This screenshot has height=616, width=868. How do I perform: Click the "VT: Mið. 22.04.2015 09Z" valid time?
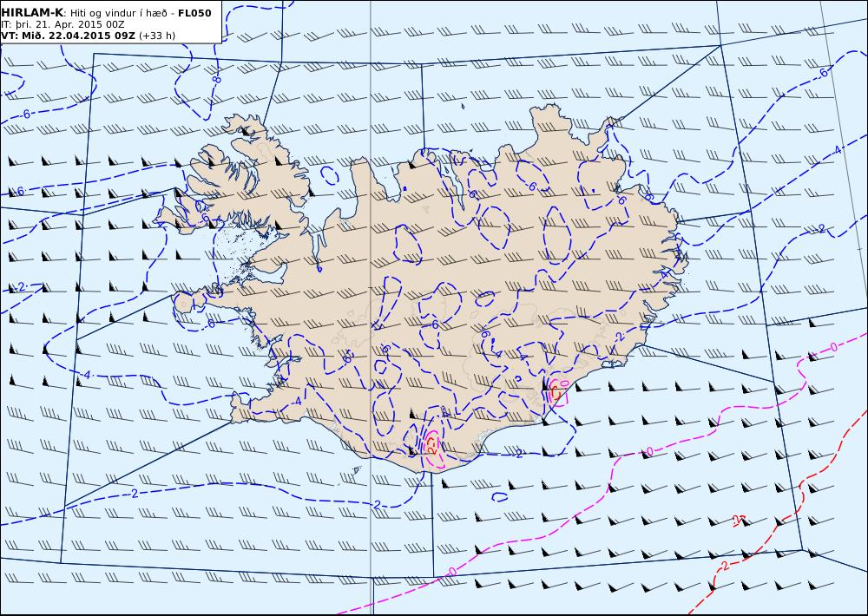[68, 36]
